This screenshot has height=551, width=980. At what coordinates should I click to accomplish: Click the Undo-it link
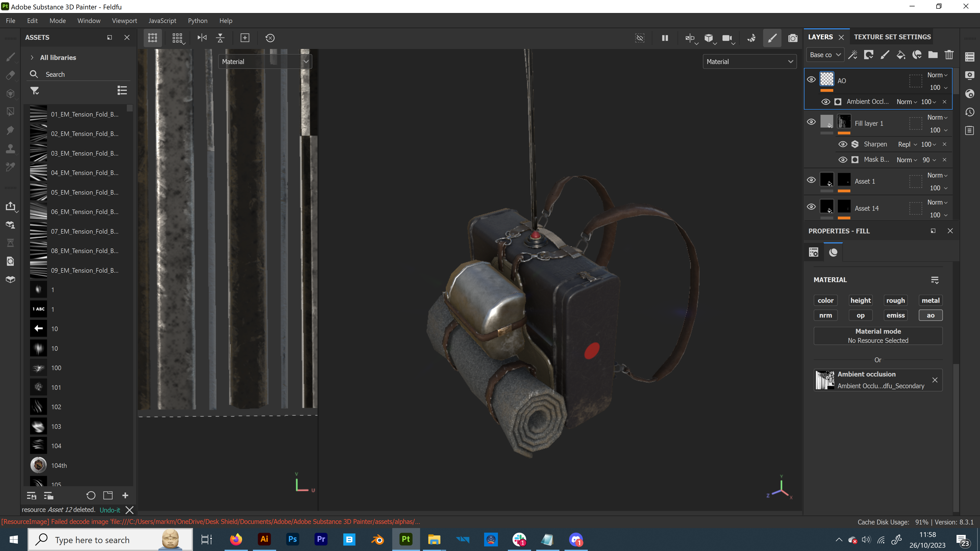pos(109,510)
